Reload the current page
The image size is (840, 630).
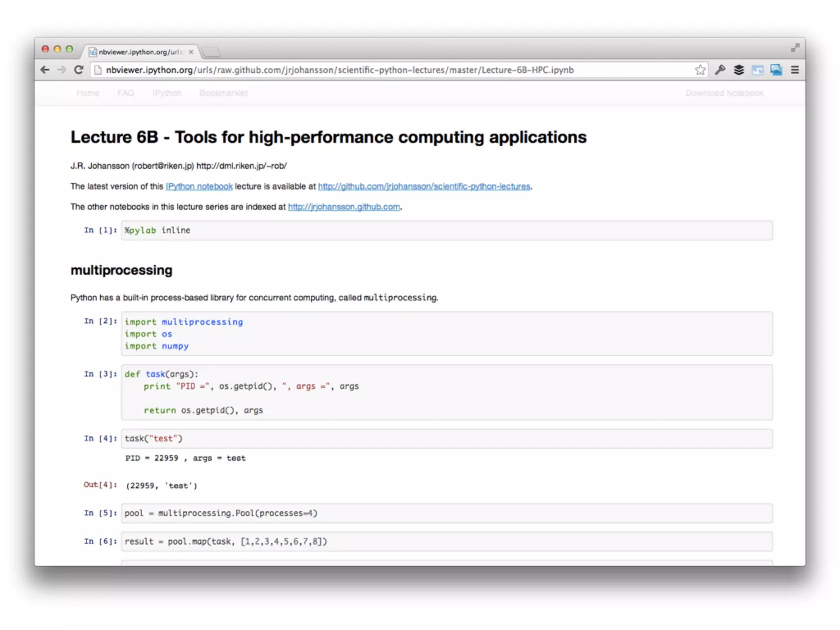(x=79, y=70)
